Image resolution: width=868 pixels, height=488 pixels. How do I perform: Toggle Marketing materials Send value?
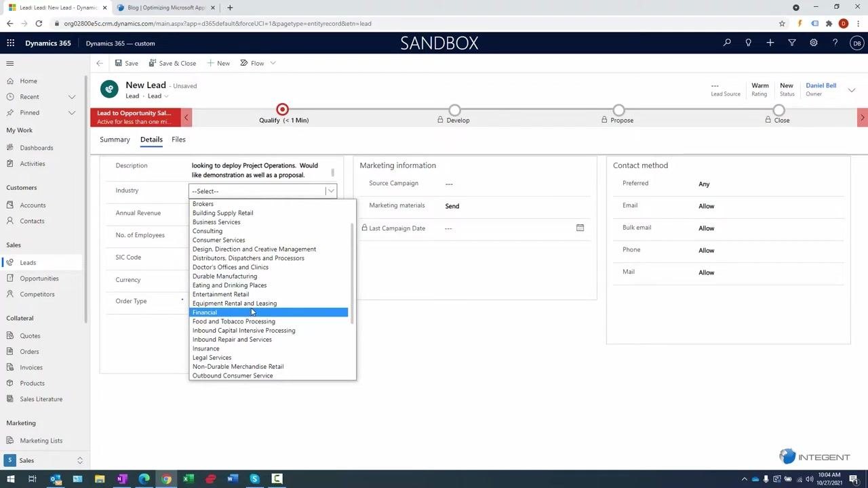click(452, 206)
